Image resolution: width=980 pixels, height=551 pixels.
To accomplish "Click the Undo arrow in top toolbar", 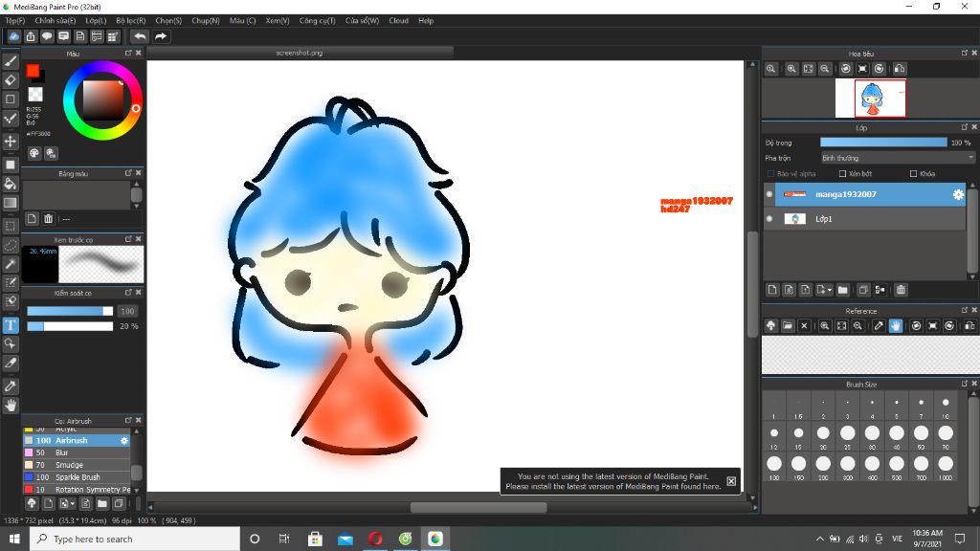I will coord(140,36).
